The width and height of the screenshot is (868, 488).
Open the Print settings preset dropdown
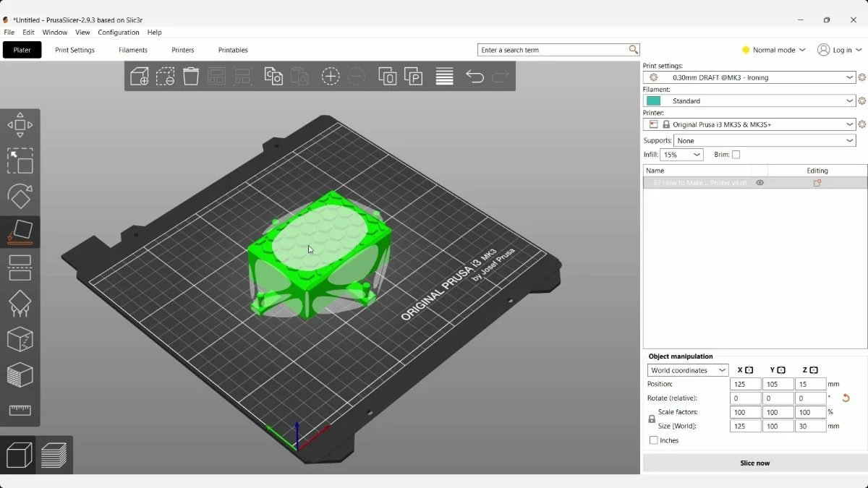pyautogui.click(x=749, y=77)
